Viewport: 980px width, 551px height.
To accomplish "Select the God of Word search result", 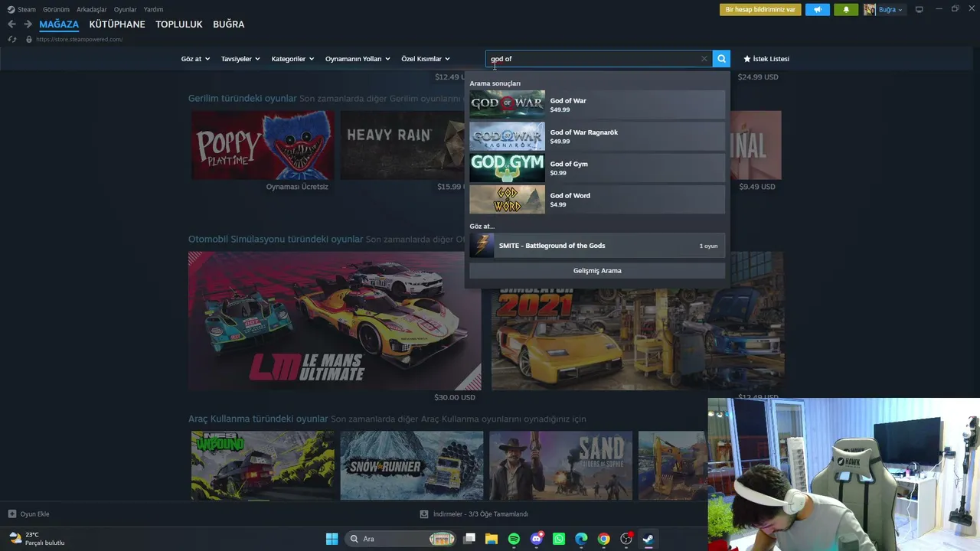I will [x=597, y=200].
